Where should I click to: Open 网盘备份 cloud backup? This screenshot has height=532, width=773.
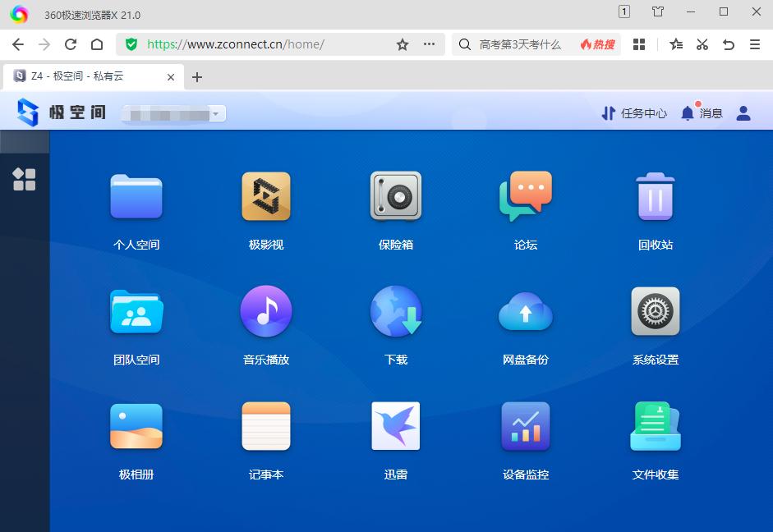[x=525, y=311]
